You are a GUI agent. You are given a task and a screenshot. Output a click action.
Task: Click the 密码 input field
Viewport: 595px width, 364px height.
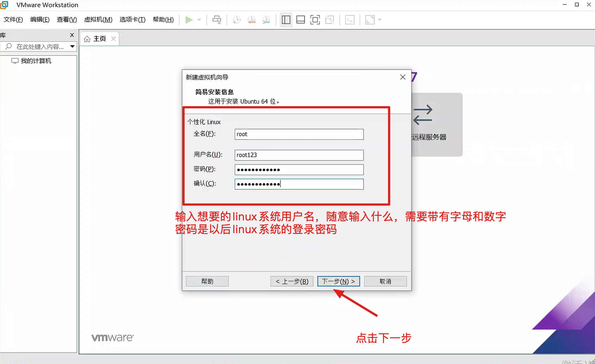pyautogui.click(x=299, y=170)
